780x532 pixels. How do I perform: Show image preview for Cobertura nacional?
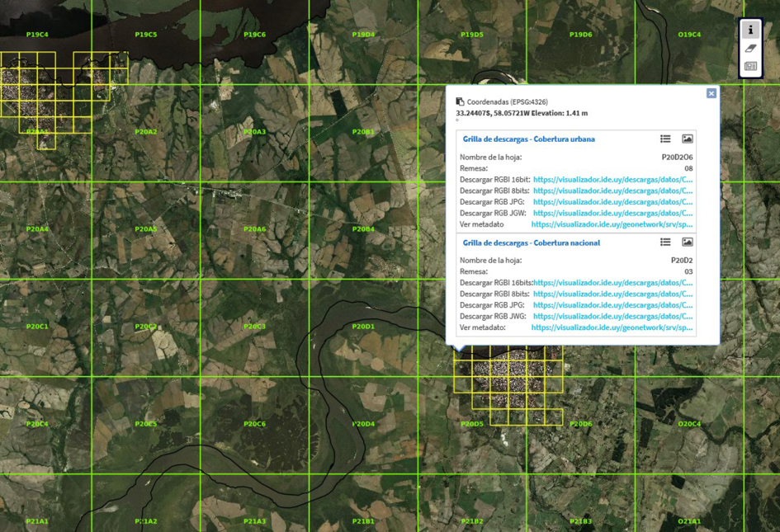click(687, 242)
